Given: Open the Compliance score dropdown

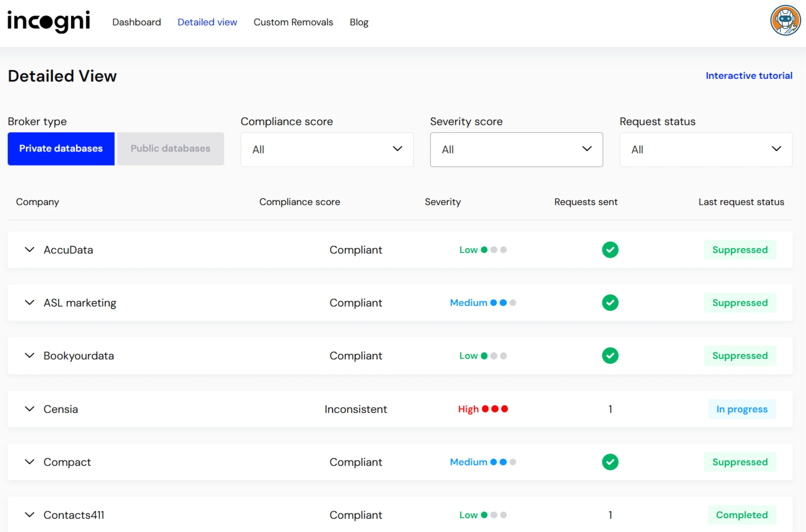Looking at the screenshot, I should 327,149.
